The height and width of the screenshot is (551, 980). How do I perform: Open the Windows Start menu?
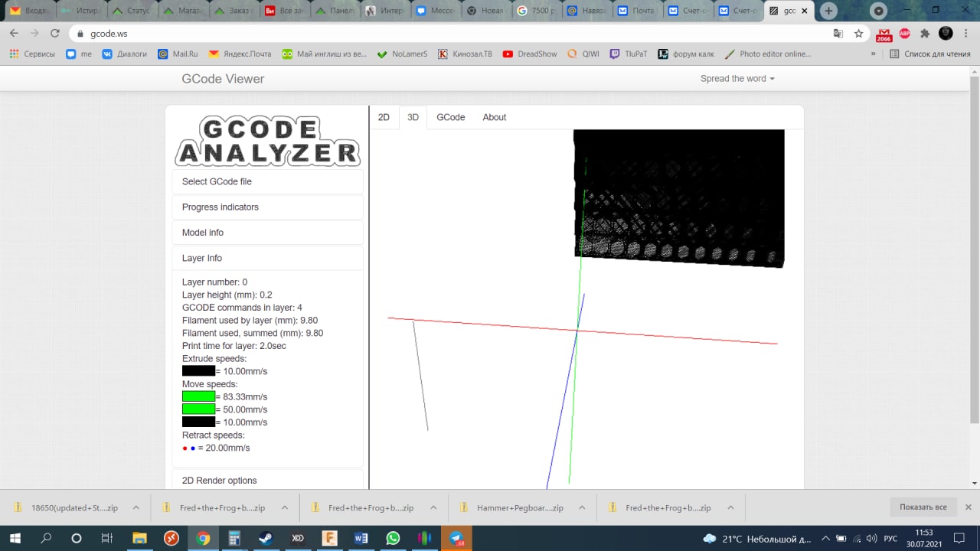pyautogui.click(x=15, y=538)
